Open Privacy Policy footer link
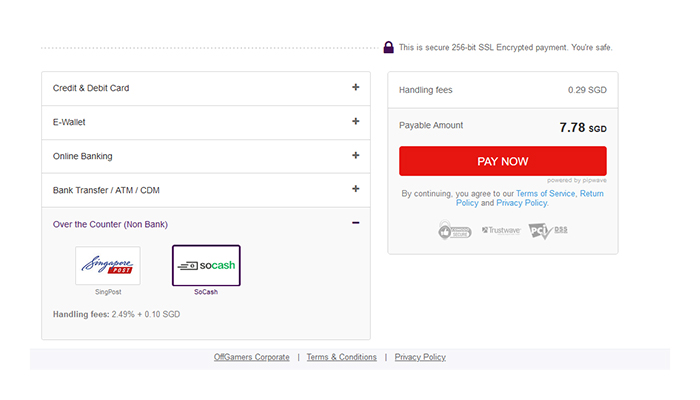Screen dimensions: 700x400 (420, 357)
